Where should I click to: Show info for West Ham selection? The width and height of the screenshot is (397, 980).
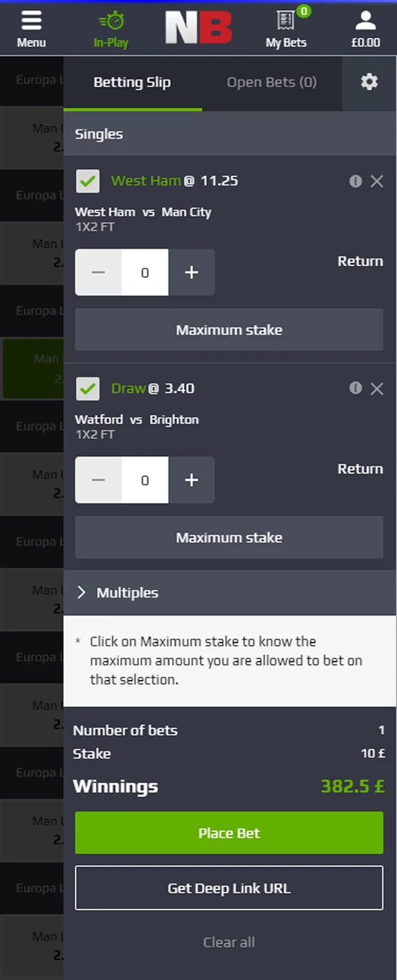tap(355, 181)
